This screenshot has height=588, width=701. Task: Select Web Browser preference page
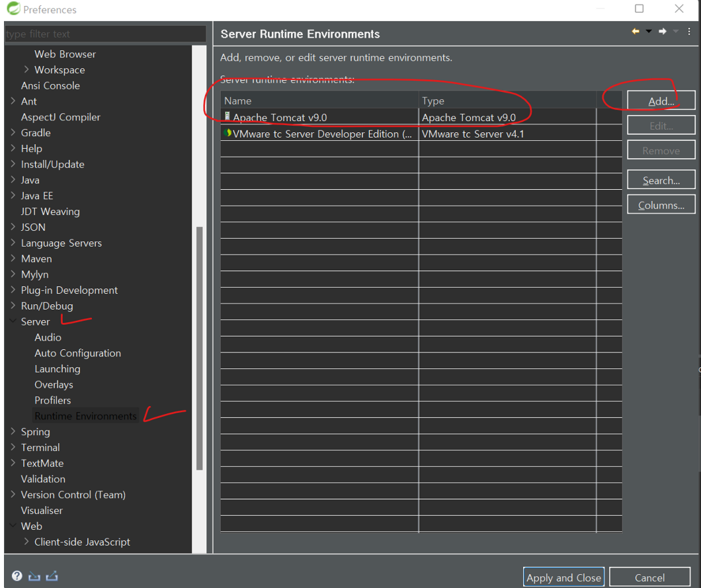pos(65,54)
